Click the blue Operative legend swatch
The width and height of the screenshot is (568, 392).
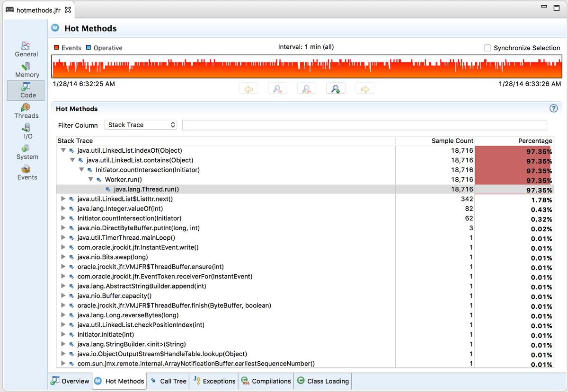point(89,48)
